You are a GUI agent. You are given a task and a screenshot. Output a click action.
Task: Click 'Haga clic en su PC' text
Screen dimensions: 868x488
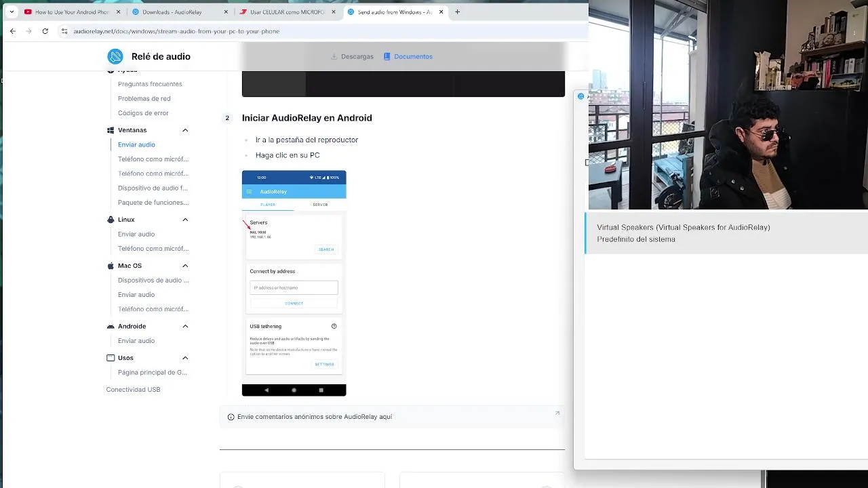click(x=288, y=155)
